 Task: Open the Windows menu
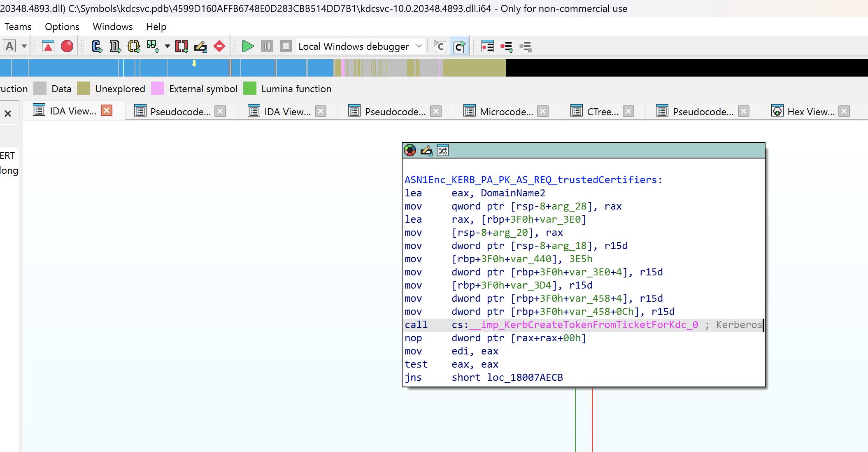point(113,27)
